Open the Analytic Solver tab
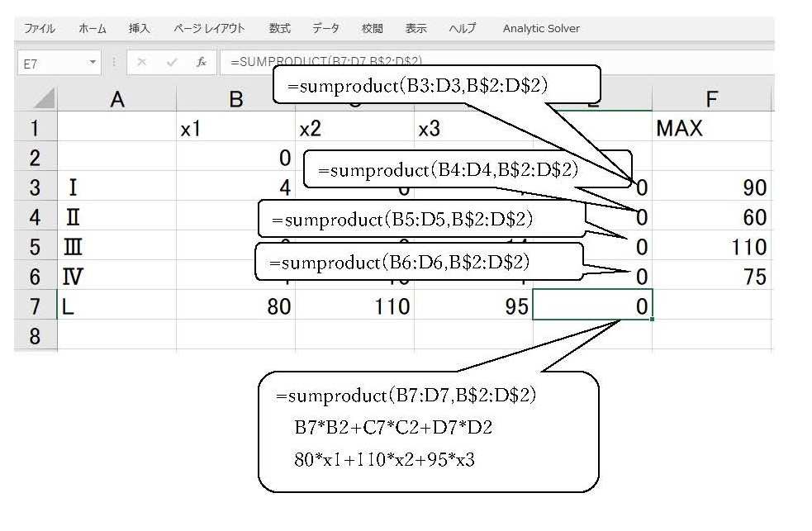This screenshot has width=812, height=531. pos(541,28)
